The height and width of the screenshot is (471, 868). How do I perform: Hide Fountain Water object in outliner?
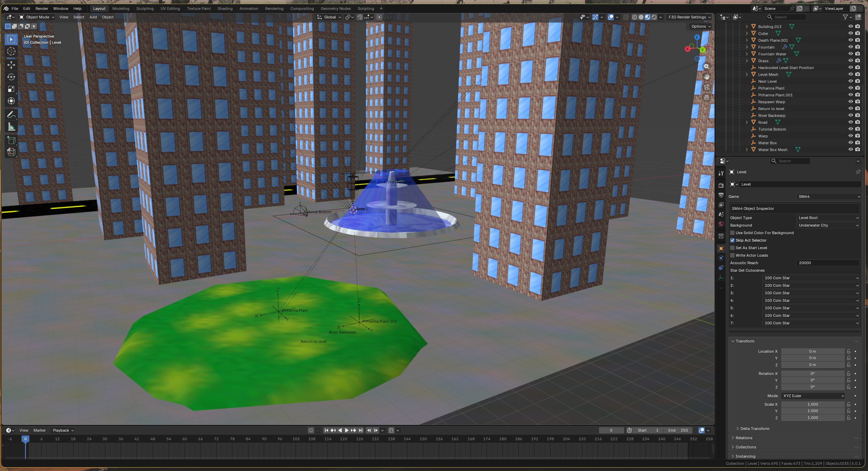pos(851,54)
